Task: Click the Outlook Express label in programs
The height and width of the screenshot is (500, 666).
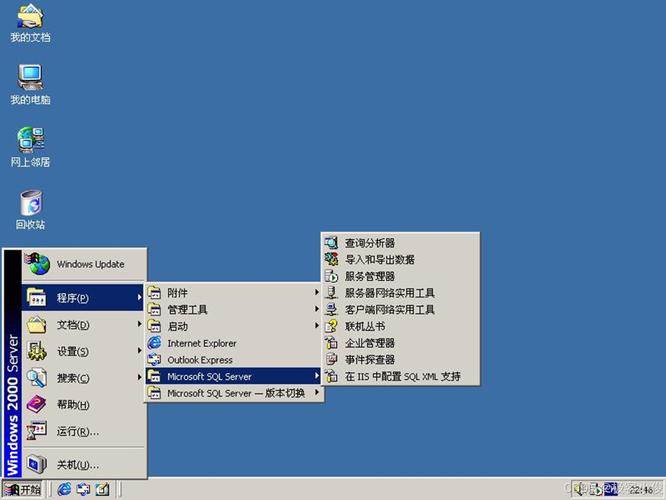Action: click(200, 360)
